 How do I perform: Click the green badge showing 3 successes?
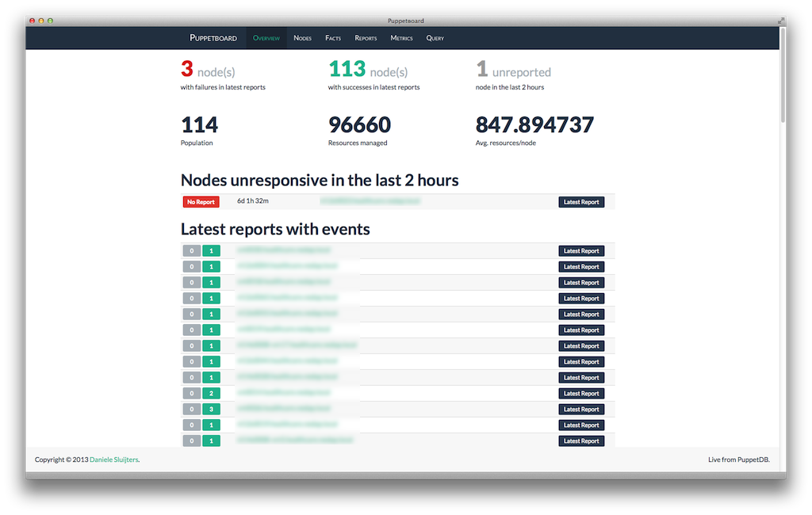tap(211, 410)
